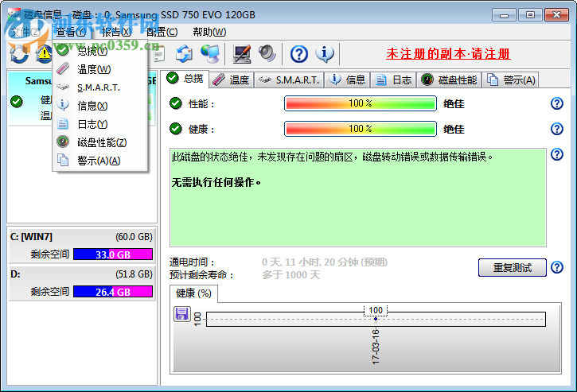Click the 多于 1000 天 lifetime value
The image size is (577, 392).
click(290, 275)
